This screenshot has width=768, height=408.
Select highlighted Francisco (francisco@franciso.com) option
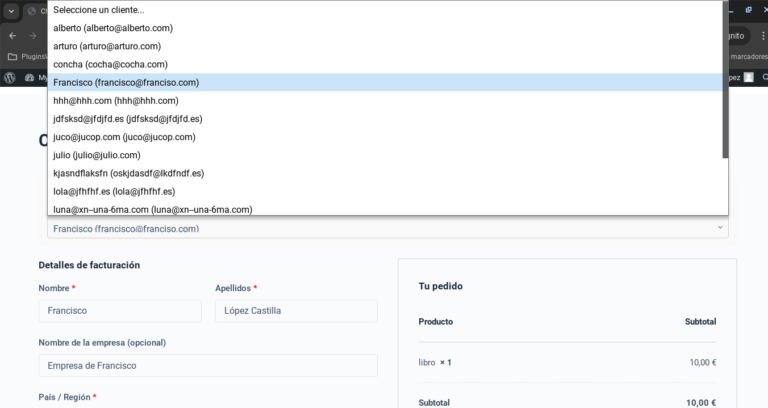tap(385, 82)
